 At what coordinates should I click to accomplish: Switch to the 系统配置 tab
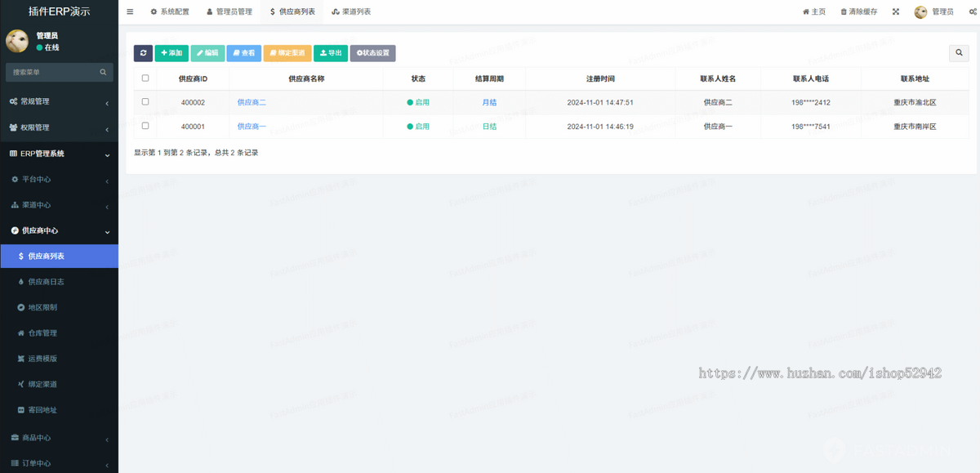tap(169, 12)
